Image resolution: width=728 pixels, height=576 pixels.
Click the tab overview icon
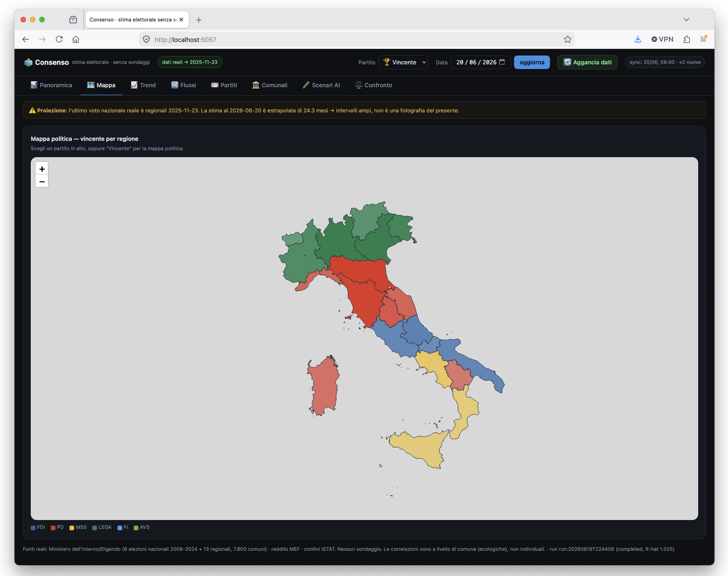coord(73,20)
